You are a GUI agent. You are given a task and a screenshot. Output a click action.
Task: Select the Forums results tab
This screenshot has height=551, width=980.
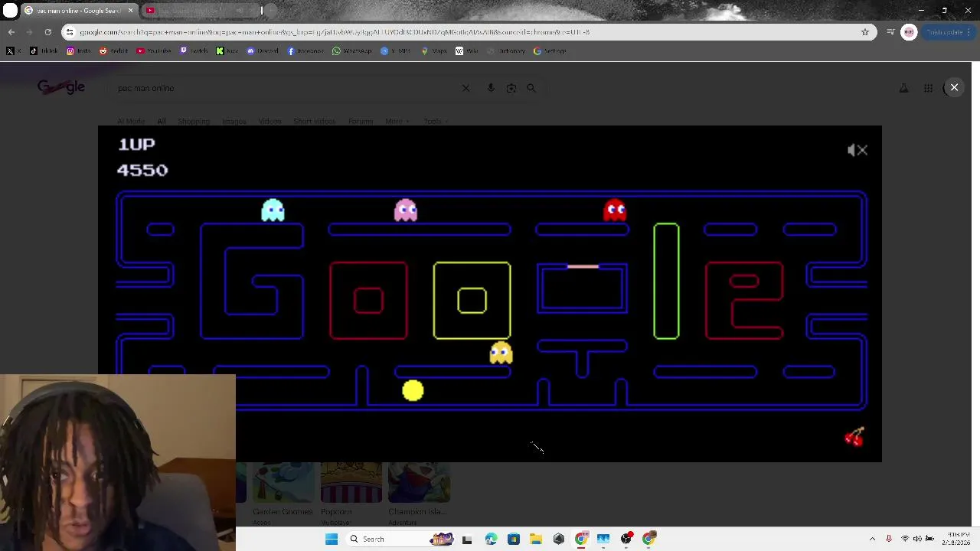pos(360,121)
